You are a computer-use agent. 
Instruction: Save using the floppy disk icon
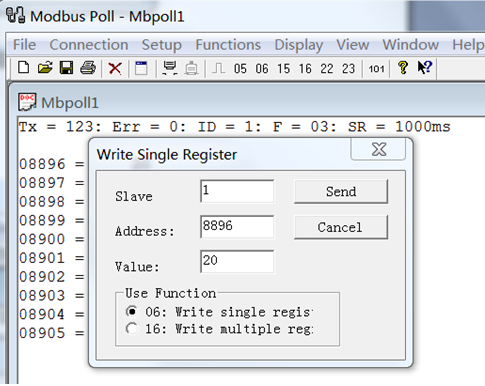point(66,68)
